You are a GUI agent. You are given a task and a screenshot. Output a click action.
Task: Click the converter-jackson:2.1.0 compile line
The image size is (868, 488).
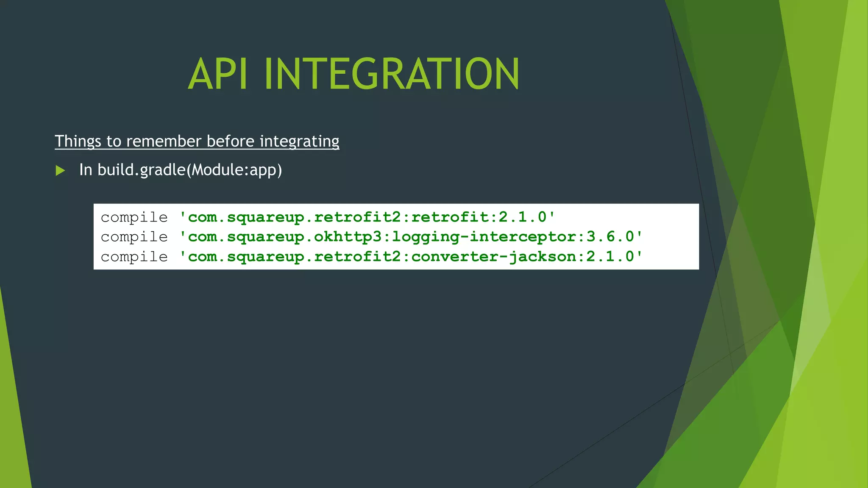372,256
